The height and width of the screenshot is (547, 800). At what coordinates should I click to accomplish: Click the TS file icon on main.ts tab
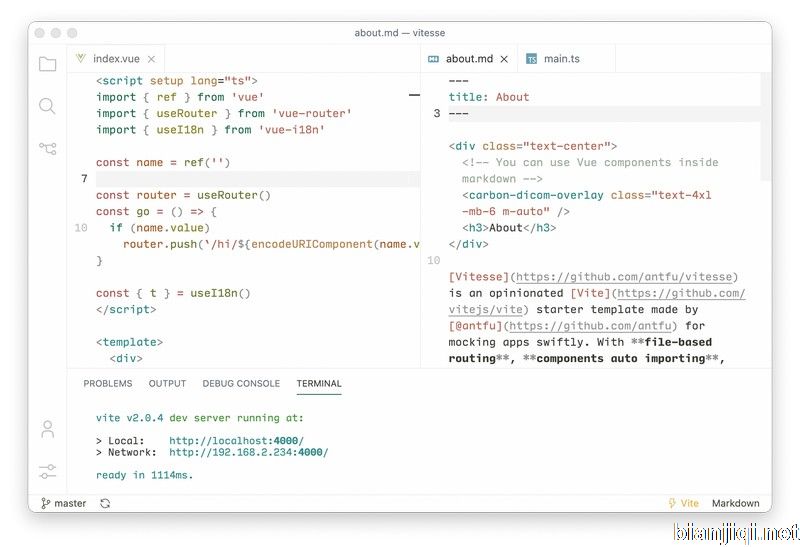point(532,59)
